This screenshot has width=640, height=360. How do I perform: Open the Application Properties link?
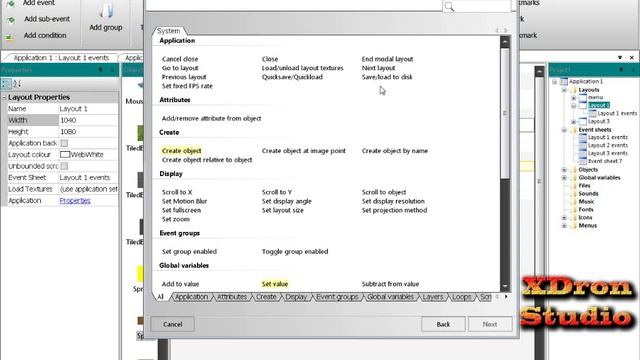(75, 201)
